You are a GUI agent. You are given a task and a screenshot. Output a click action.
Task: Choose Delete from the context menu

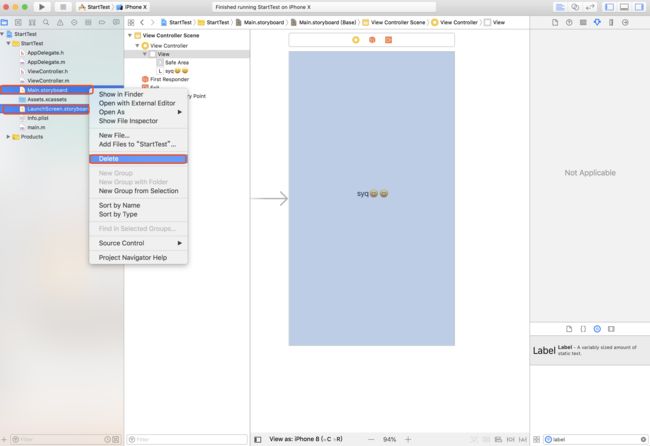(138, 159)
